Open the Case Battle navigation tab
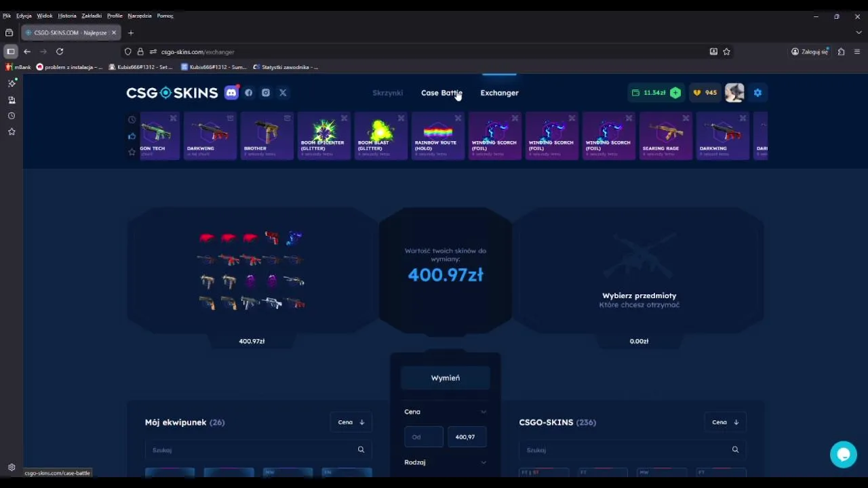 (441, 93)
